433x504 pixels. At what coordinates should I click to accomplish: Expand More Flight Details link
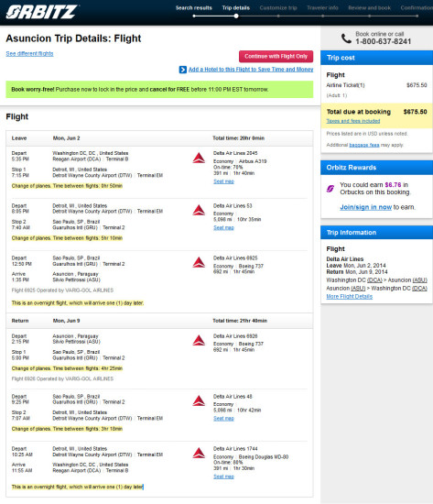pyautogui.click(x=350, y=296)
